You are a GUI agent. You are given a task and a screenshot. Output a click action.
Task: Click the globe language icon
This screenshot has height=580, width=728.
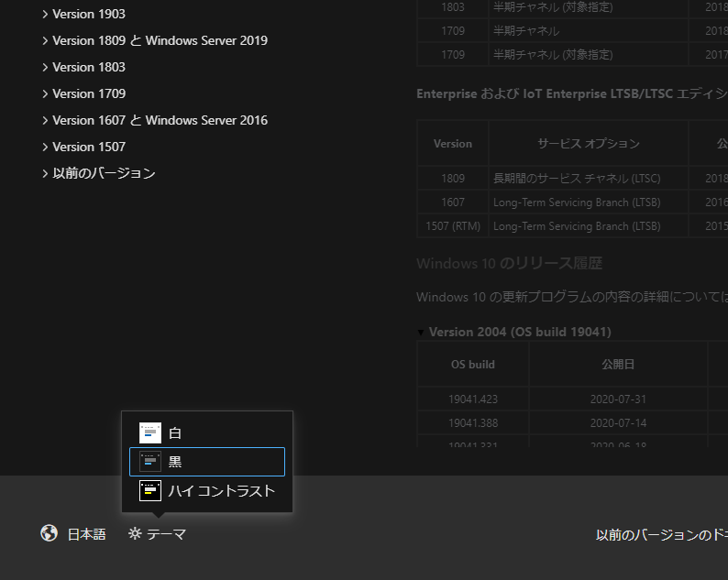tap(50, 533)
